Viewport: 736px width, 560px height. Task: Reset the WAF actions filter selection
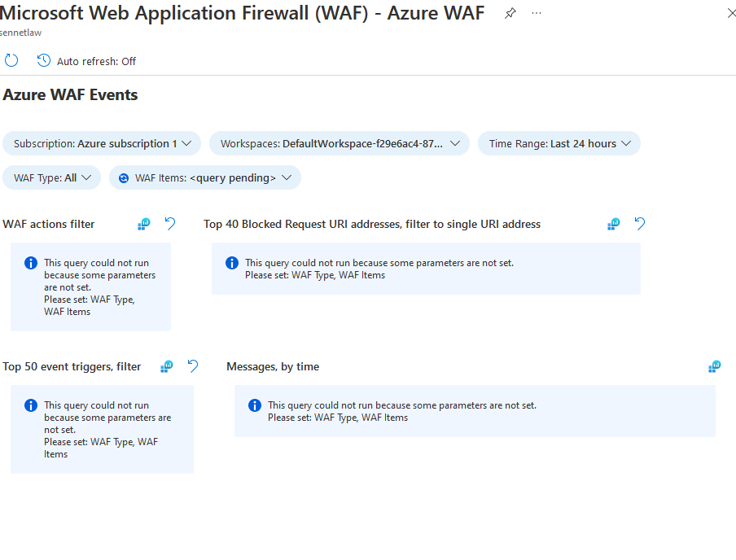coord(170,224)
